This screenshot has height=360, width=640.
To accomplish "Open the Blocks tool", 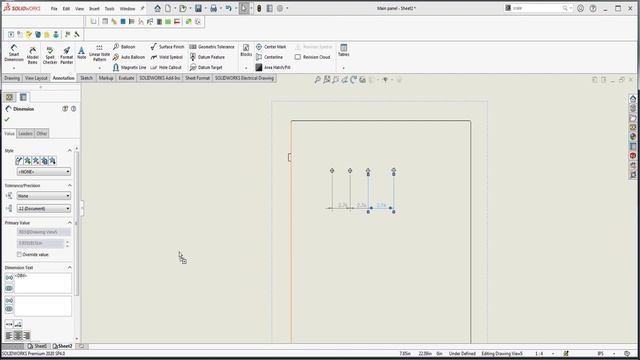I will tap(246, 50).
